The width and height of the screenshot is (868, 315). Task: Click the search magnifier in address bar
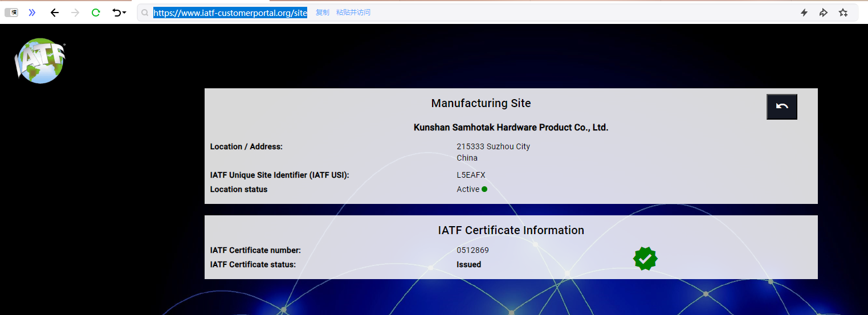point(145,13)
